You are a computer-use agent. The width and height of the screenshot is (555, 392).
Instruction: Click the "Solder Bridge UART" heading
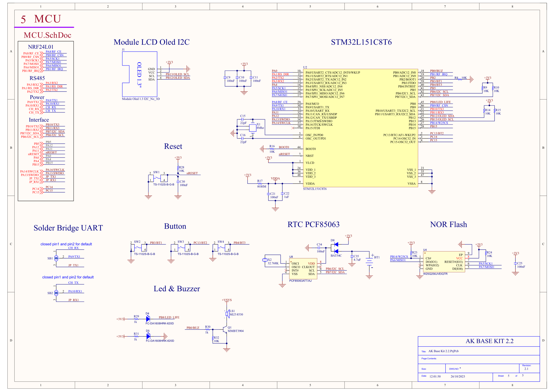[x=68, y=228]
